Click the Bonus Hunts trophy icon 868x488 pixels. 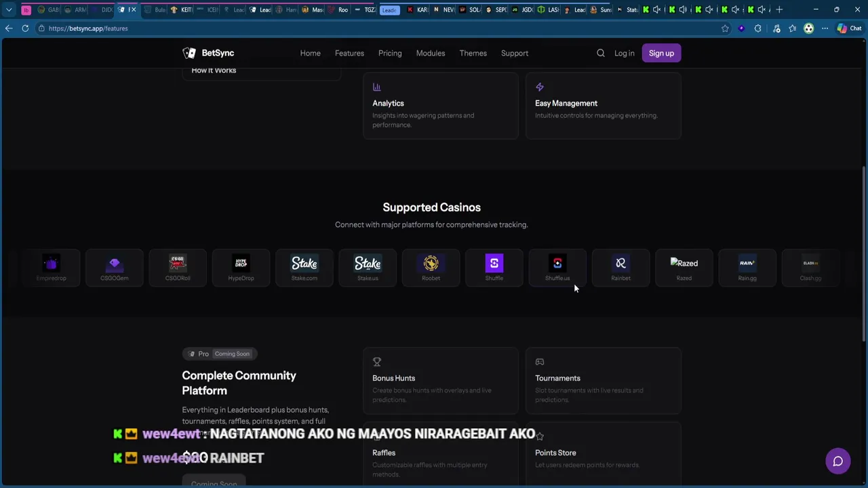377,362
